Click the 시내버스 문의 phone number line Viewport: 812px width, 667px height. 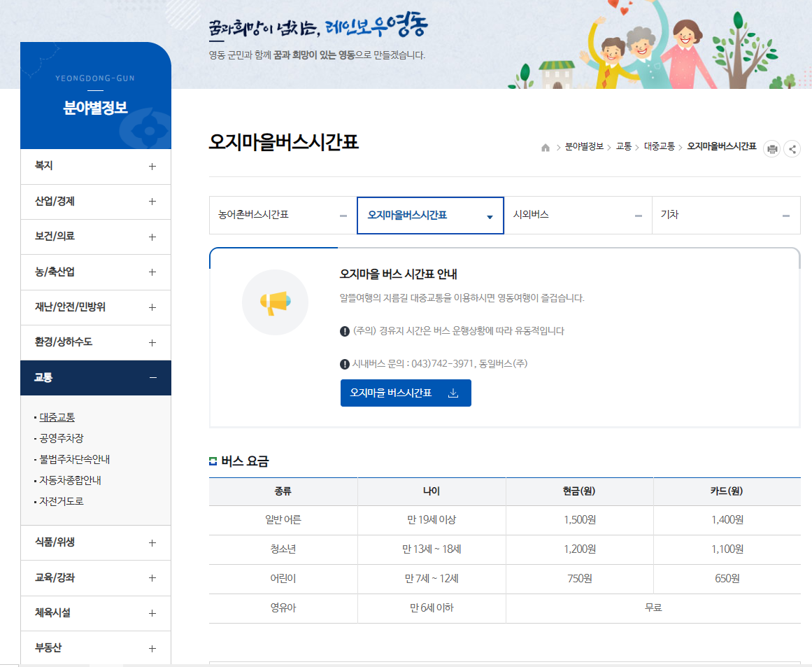[440, 364]
